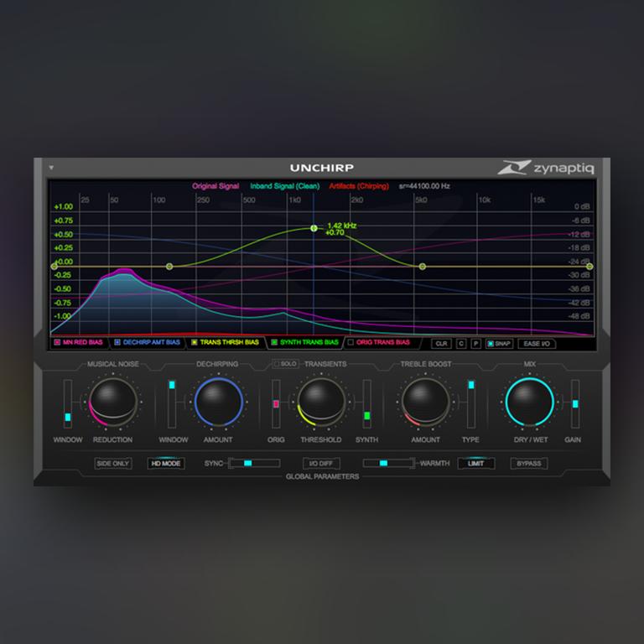The width and height of the screenshot is (644, 644).
Task: Click the Original Signal legend label
Action: (216, 186)
